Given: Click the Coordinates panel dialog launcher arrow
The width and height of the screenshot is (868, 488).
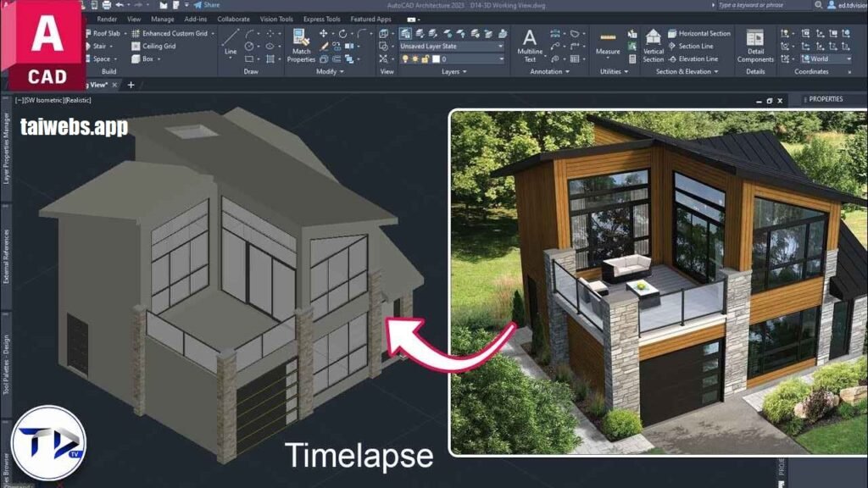Looking at the screenshot, I should (x=849, y=72).
